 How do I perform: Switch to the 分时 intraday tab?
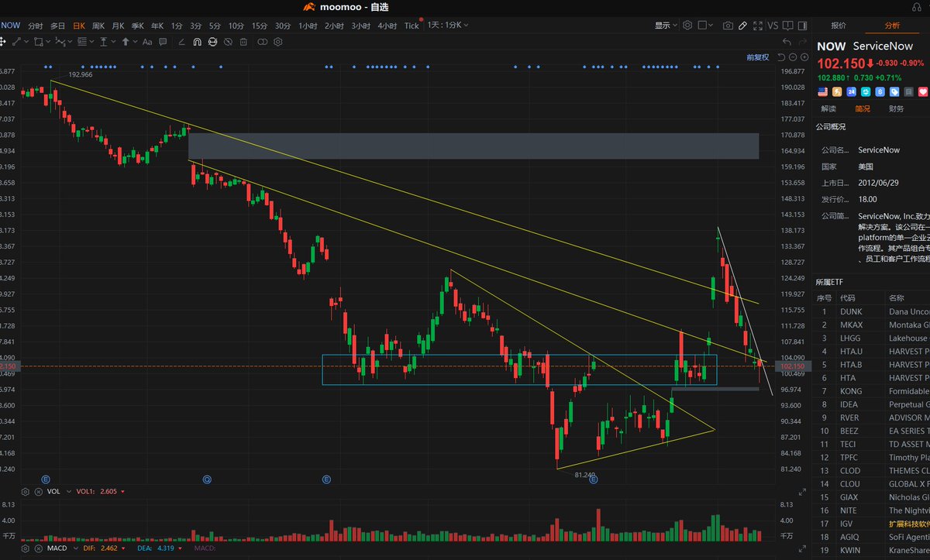click(36, 26)
